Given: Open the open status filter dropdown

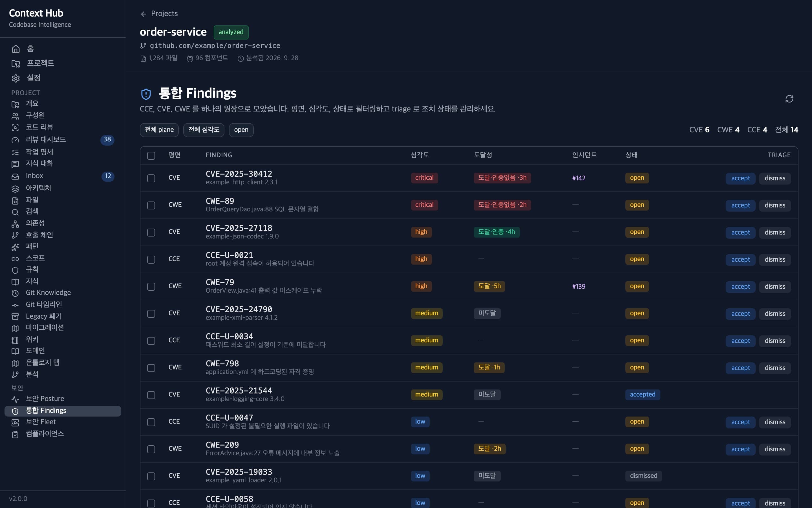Looking at the screenshot, I should (x=241, y=130).
